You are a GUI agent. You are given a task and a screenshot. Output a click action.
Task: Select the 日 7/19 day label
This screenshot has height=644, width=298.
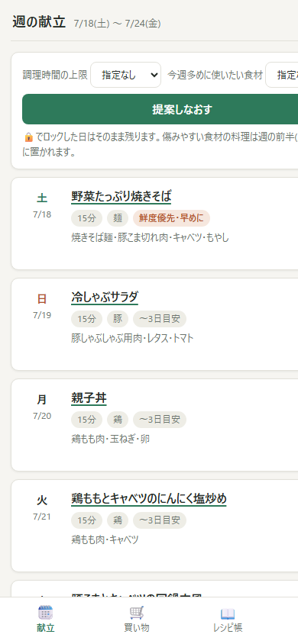point(42,305)
